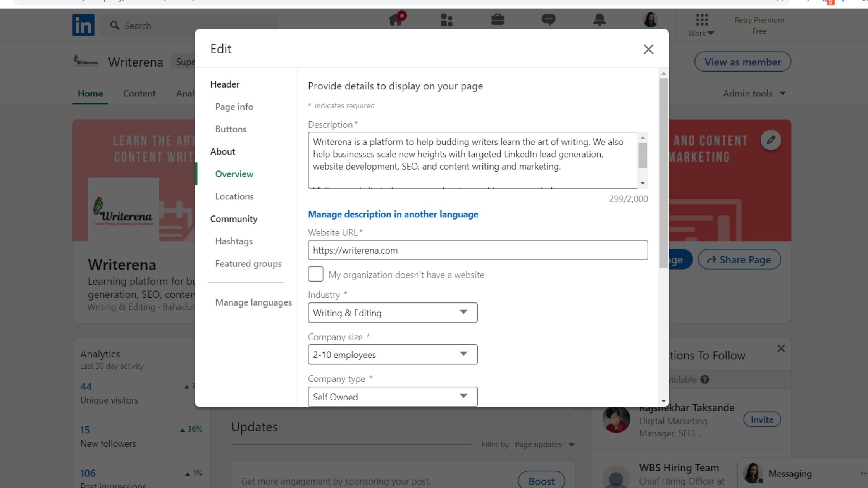Click the Website URL input field
Image resolution: width=868 pixels, height=488 pixels.
(478, 250)
